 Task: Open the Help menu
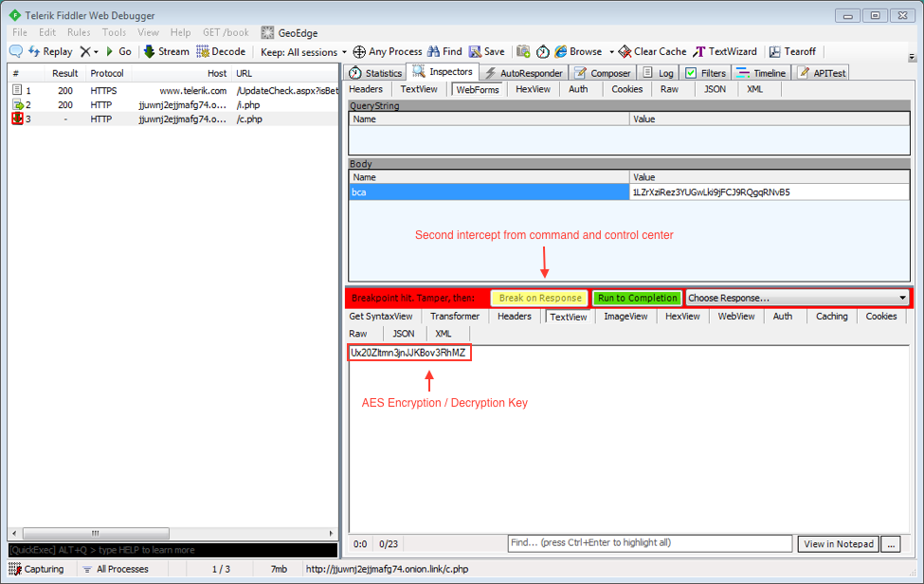click(180, 32)
